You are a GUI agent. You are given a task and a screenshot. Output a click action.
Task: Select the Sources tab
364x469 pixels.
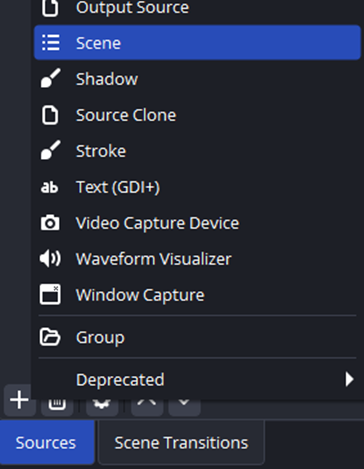pyautogui.click(x=46, y=443)
